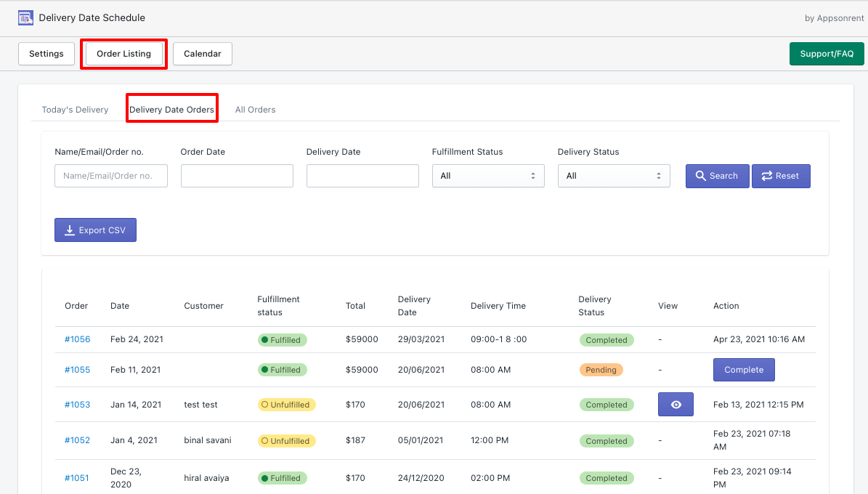The height and width of the screenshot is (494, 868).
Task: Click Completed status of order #1056
Action: point(607,340)
